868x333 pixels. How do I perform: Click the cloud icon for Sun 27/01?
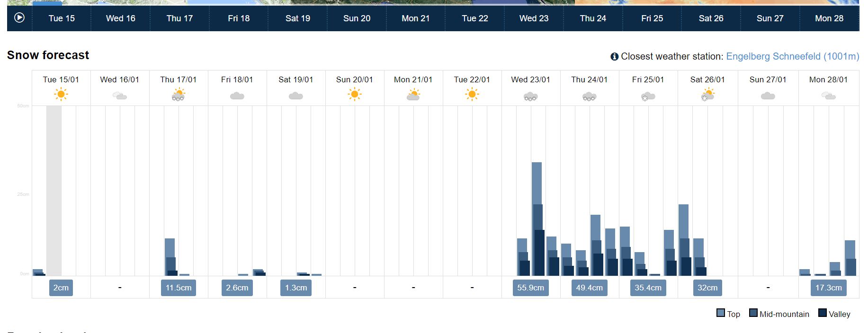point(768,96)
